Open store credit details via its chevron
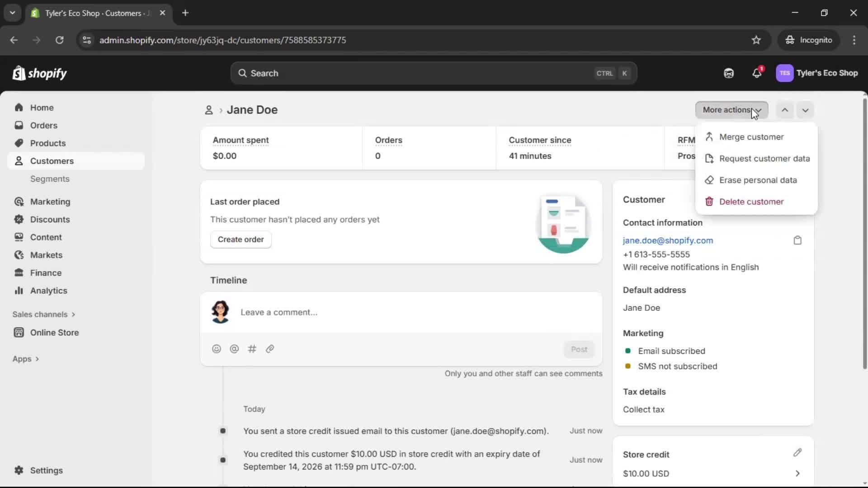The width and height of the screenshot is (868, 488). [798, 474]
